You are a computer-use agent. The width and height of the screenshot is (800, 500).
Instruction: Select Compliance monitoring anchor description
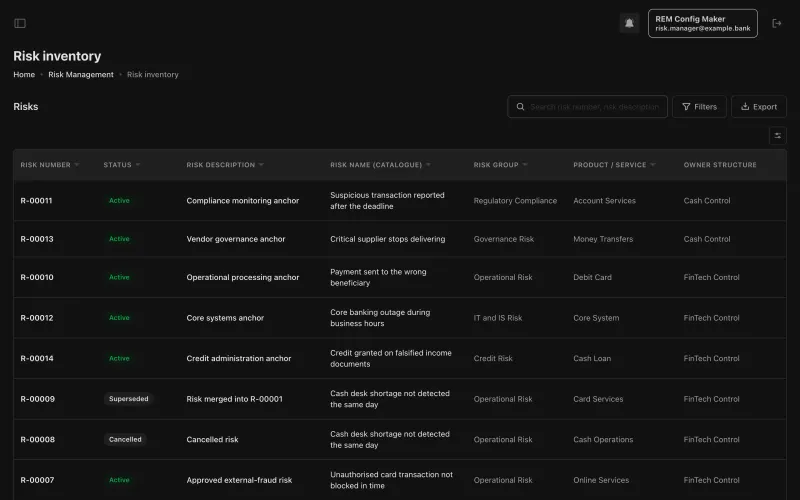243,201
